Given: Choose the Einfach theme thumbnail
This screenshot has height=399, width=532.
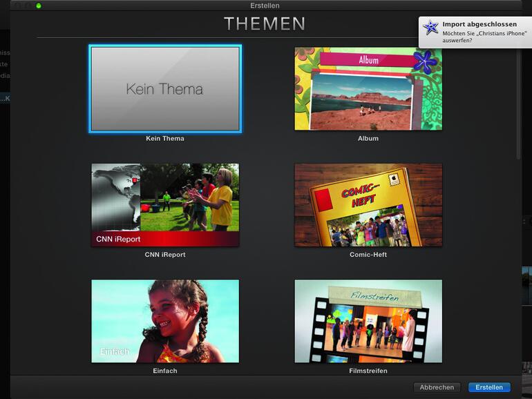Looking at the screenshot, I should click(x=165, y=321).
